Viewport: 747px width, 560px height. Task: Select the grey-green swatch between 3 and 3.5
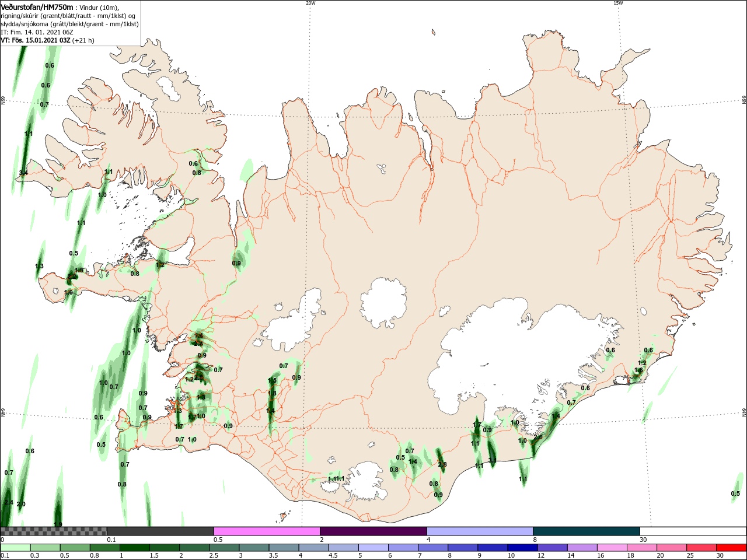(x=254, y=548)
